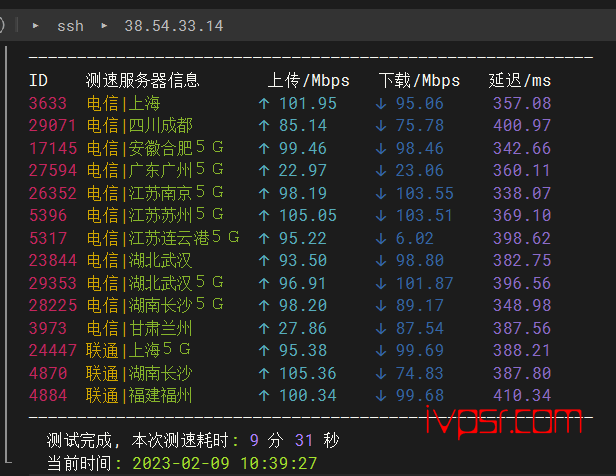Select server name 电信|湖南长沙5G
The image size is (616, 476).
155,305
